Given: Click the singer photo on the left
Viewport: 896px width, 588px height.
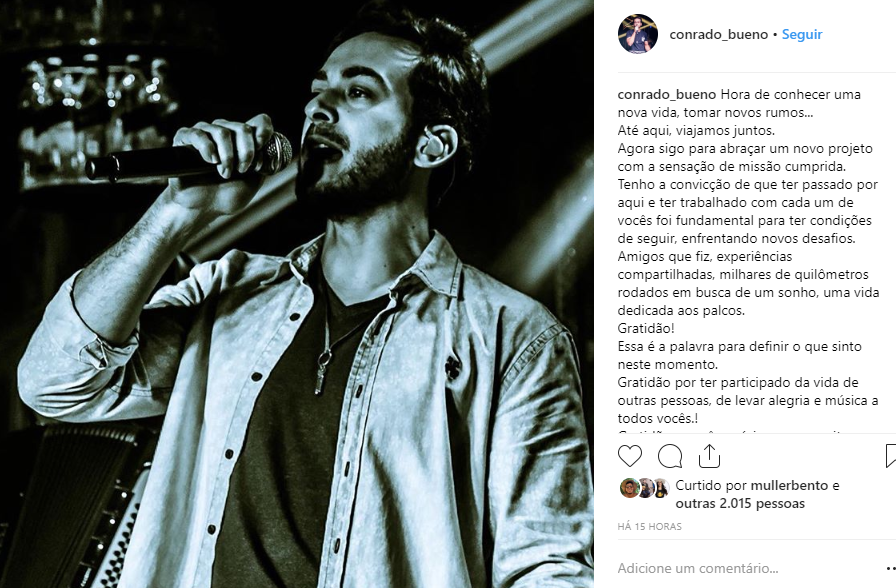Looking at the screenshot, I should point(297,294).
